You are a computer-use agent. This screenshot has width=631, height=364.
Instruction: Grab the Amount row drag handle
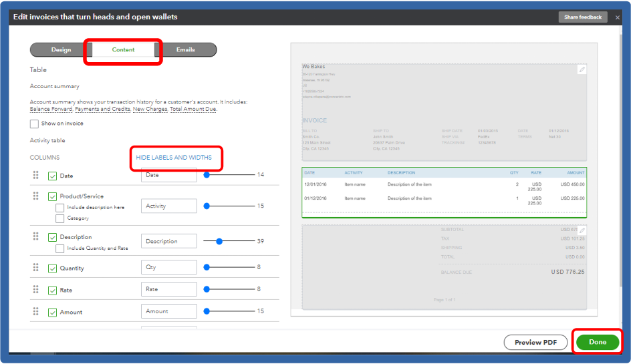(x=36, y=311)
